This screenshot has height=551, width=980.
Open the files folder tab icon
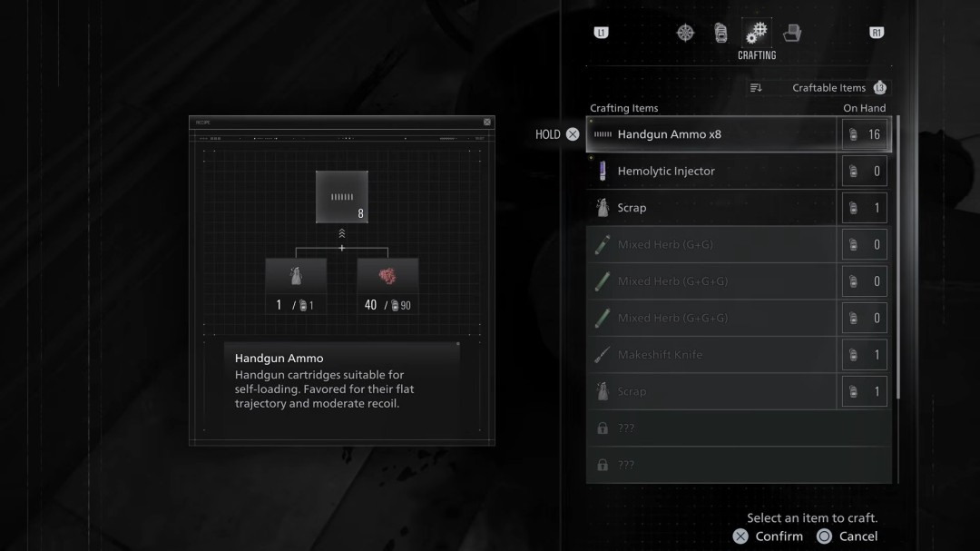[791, 34]
